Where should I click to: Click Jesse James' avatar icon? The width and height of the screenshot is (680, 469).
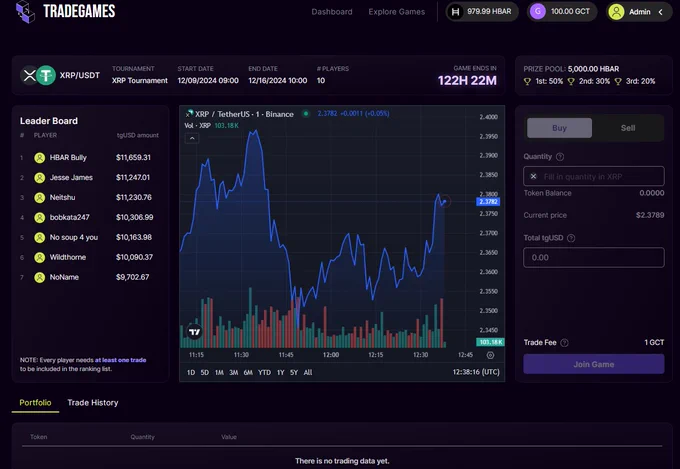click(x=39, y=177)
